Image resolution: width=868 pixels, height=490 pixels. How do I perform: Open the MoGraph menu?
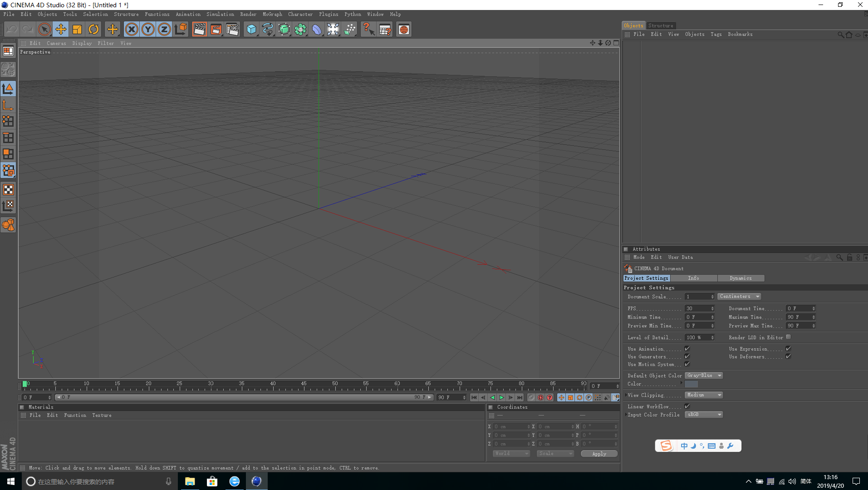[272, 15]
